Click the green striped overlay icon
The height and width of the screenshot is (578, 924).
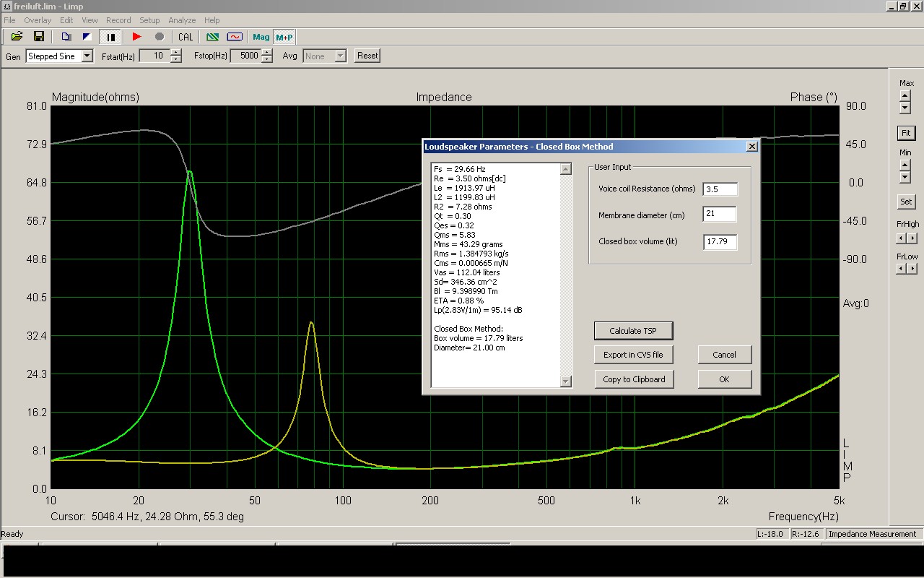tap(213, 37)
